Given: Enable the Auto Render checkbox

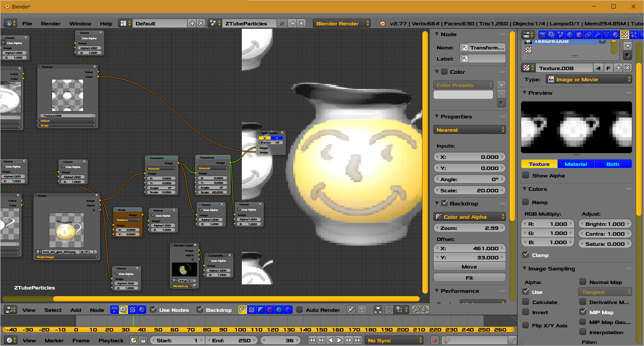Looking at the screenshot, I should pos(300,309).
